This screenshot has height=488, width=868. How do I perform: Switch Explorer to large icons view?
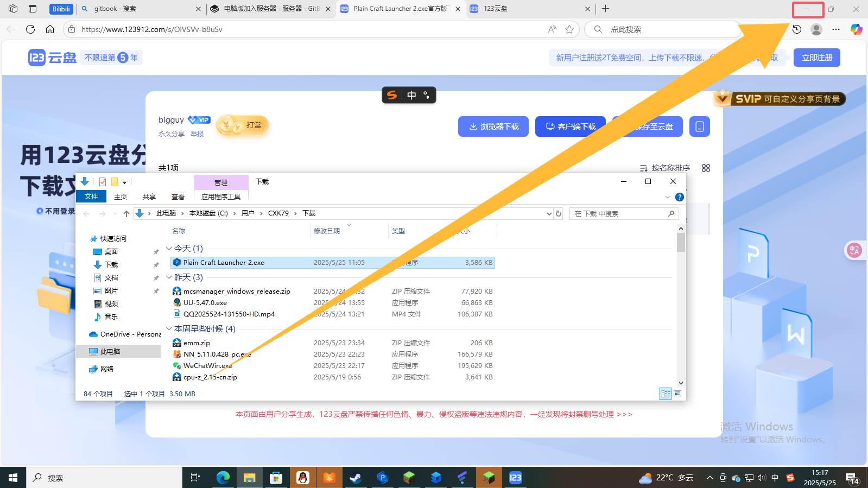(x=677, y=394)
